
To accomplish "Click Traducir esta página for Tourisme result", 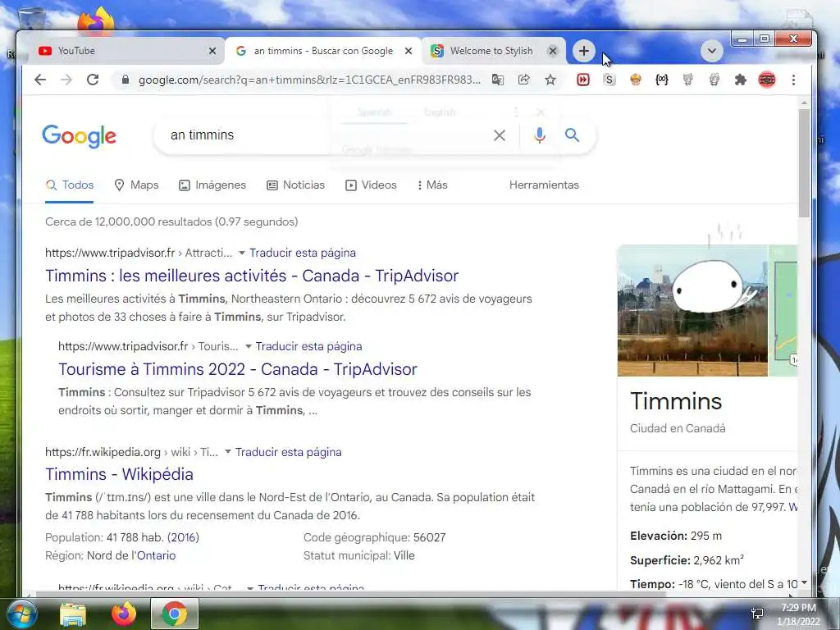I will coord(308,347).
